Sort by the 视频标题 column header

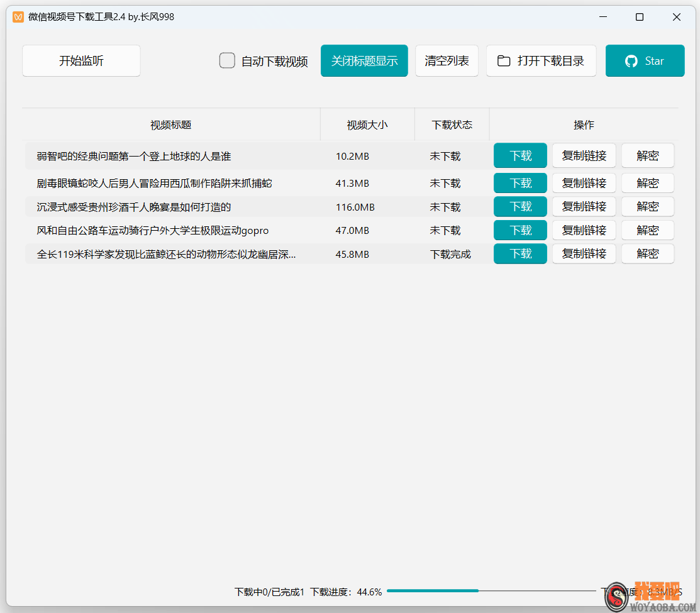click(x=170, y=124)
